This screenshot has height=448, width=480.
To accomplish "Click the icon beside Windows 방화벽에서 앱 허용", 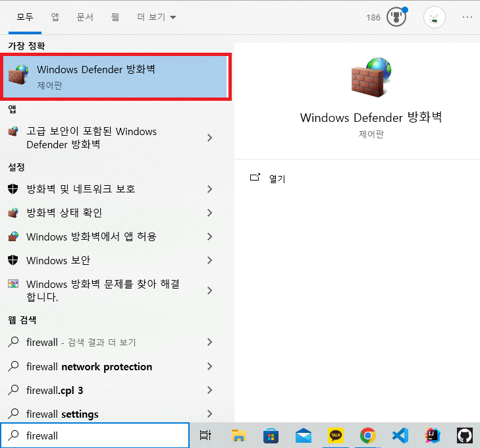I will [13, 236].
